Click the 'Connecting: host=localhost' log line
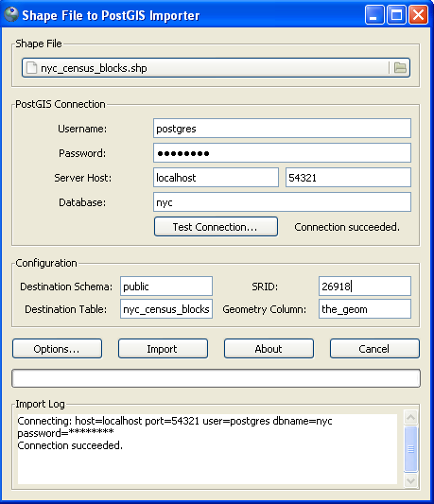This screenshot has width=434, height=504. (175, 421)
